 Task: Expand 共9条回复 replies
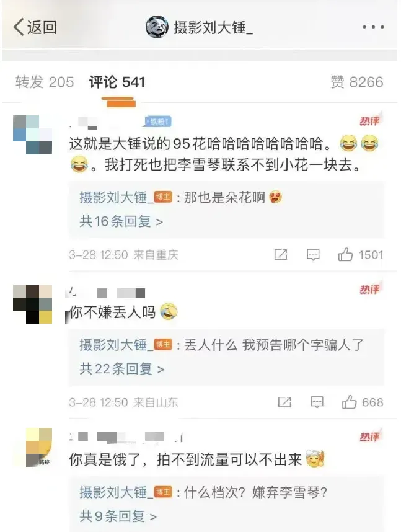pyautogui.click(x=118, y=516)
